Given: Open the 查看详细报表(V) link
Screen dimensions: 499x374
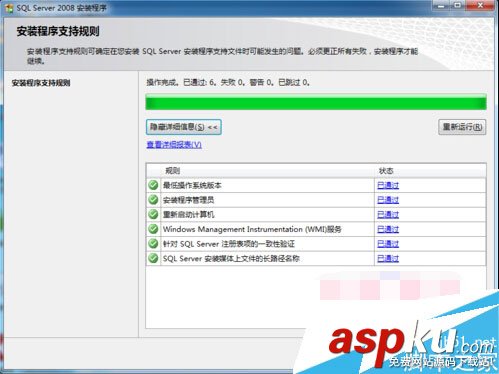Looking at the screenshot, I should (x=174, y=145).
